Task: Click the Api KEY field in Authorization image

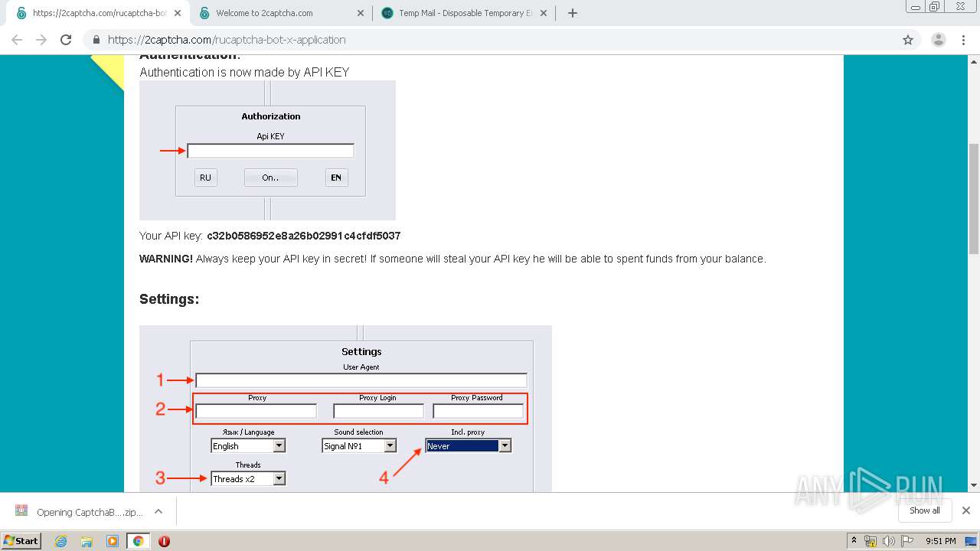Action: [270, 151]
